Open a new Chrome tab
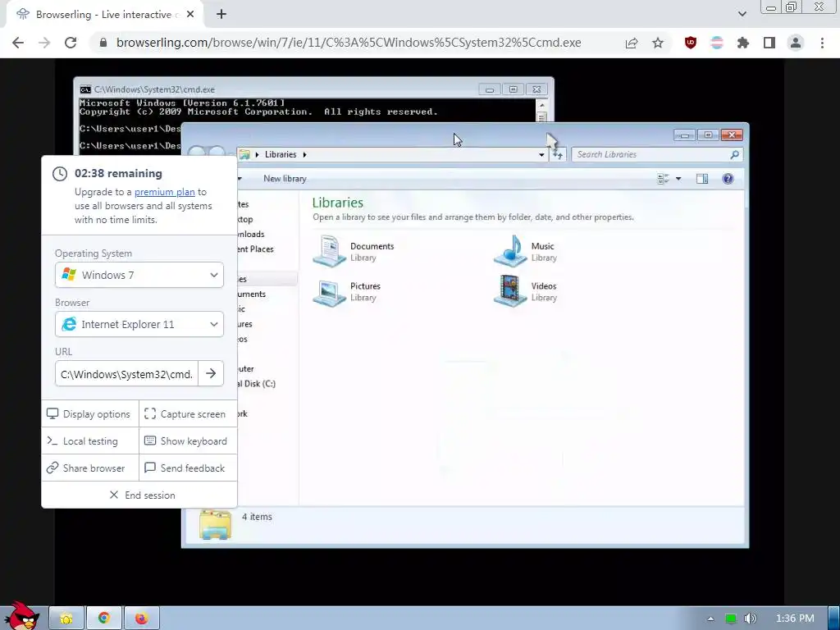Screen dimensions: 840x630 tap(221, 15)
